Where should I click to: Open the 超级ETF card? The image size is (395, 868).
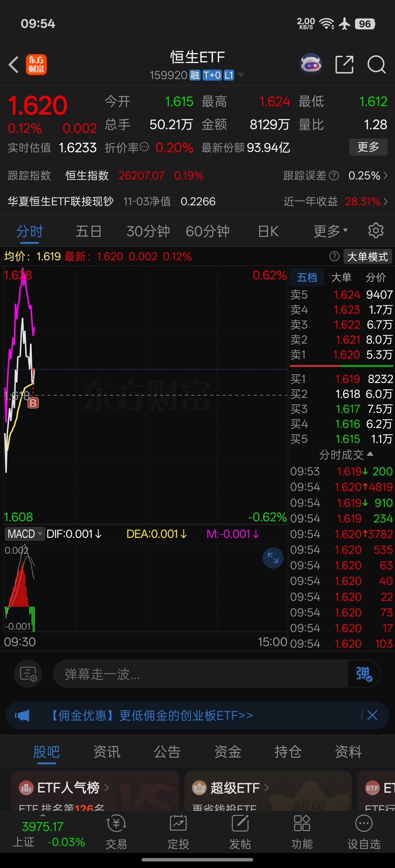tap(268, 792)
